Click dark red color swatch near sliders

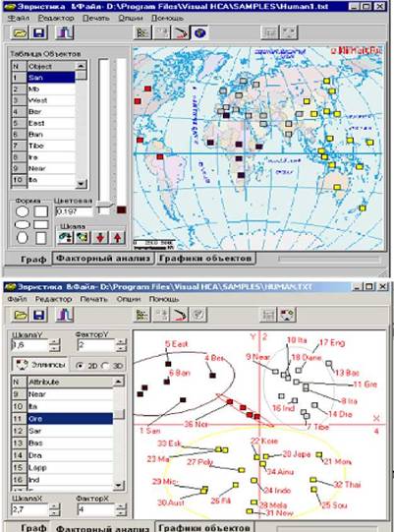coord(122,209)
